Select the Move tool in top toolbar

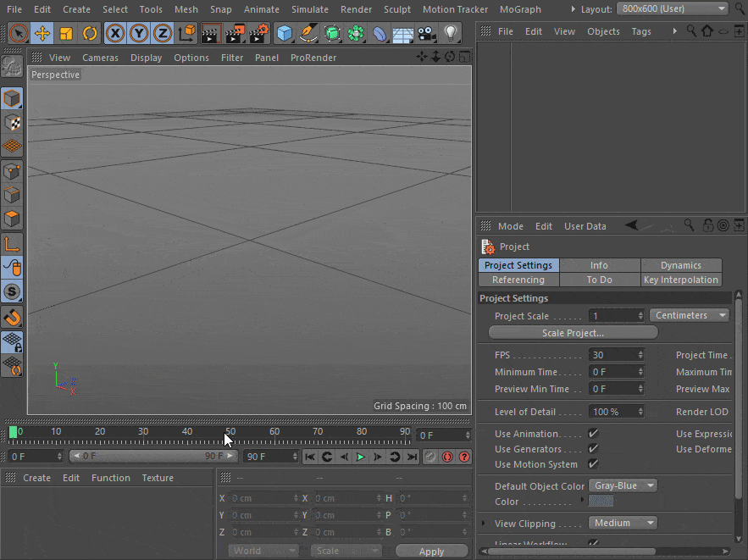[x=42, y=34]
